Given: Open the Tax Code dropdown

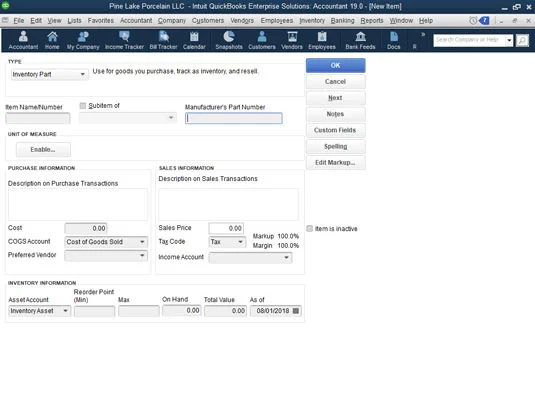Looking at the screenshot, I should coord(227,242).
